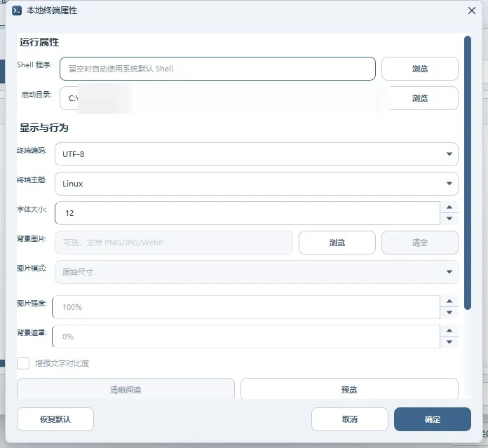
Task: Increase 字体大小 with the up arrow
Action: coord(449,208)
